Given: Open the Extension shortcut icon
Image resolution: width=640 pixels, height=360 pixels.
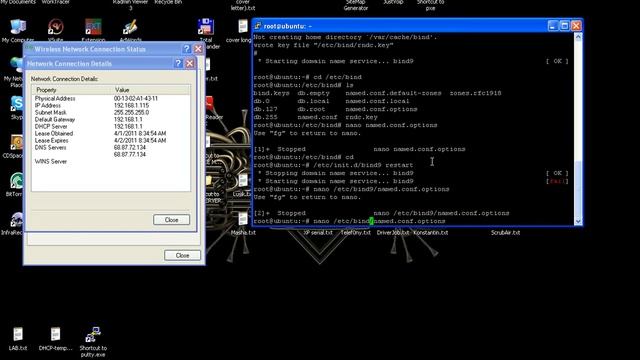Looking at the screenshot, I should coord(93,27).
